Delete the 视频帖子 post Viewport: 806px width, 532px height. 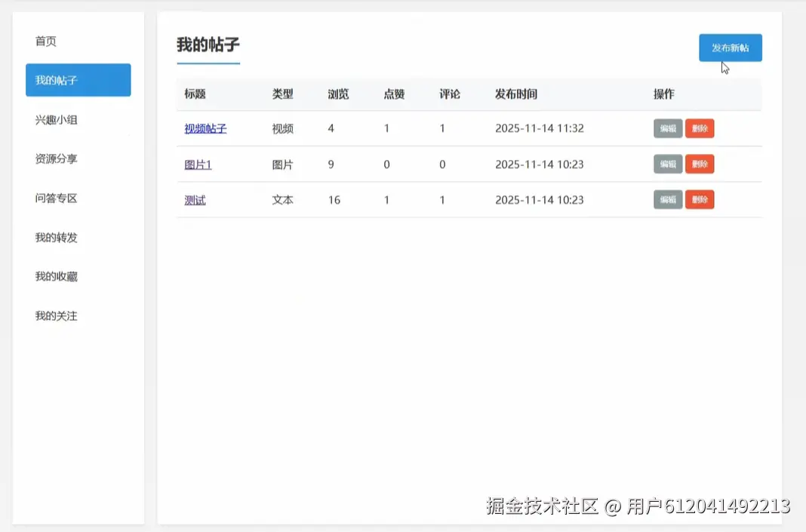click(x=699, y=128)
